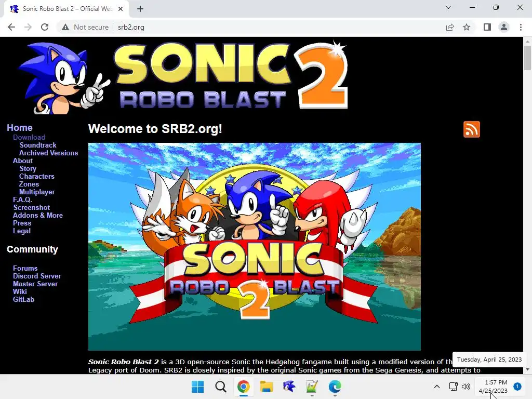Go back using browser back arrow

11,27
